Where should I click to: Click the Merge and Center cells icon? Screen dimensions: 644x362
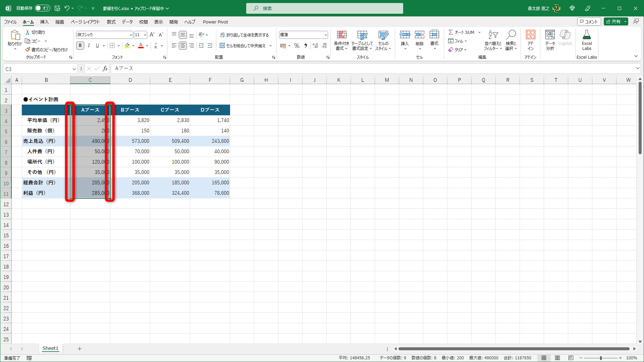click(222, 46)
